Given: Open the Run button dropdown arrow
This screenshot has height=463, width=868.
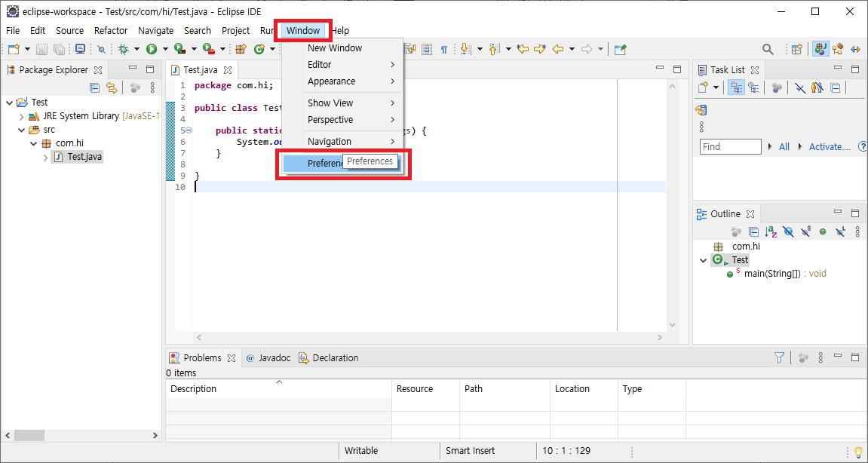Looking at the screenshot, I should click(x=165, y=49).
